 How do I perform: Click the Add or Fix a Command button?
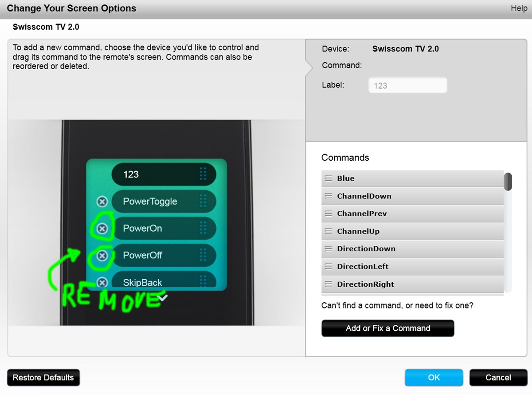[x=388, y=328]
